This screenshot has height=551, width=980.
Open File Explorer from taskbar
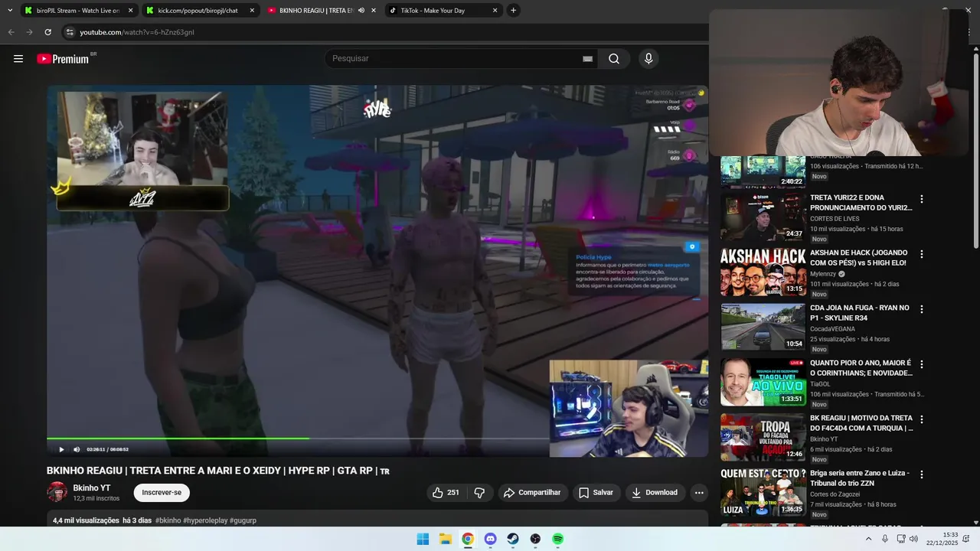click(x=445, y=539)
